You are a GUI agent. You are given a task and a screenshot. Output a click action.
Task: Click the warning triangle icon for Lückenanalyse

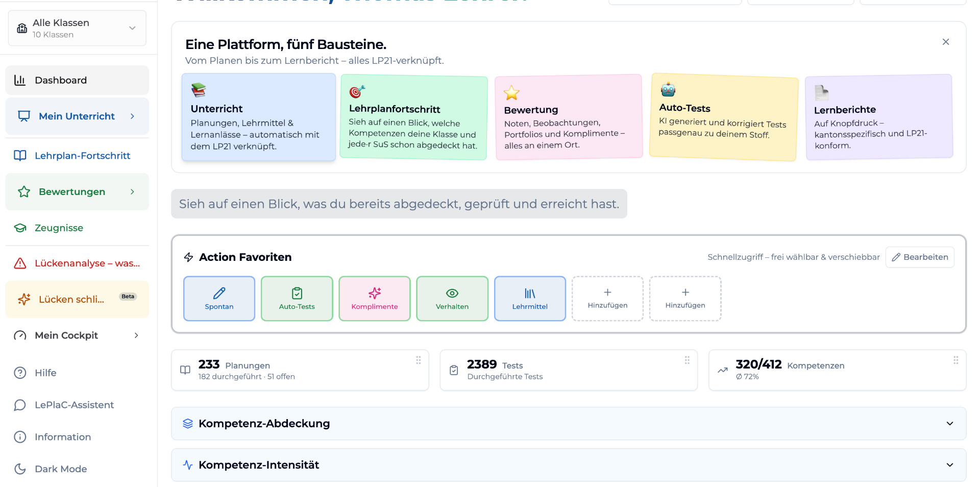(x=20, y=263)
